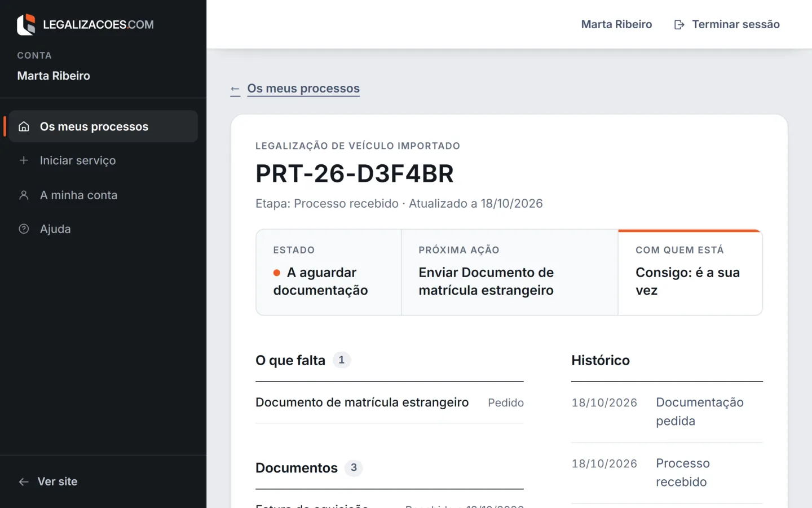Click the home icon beside Os meus processos
This screenshot has height=508, width=812.
pos(24,126)
